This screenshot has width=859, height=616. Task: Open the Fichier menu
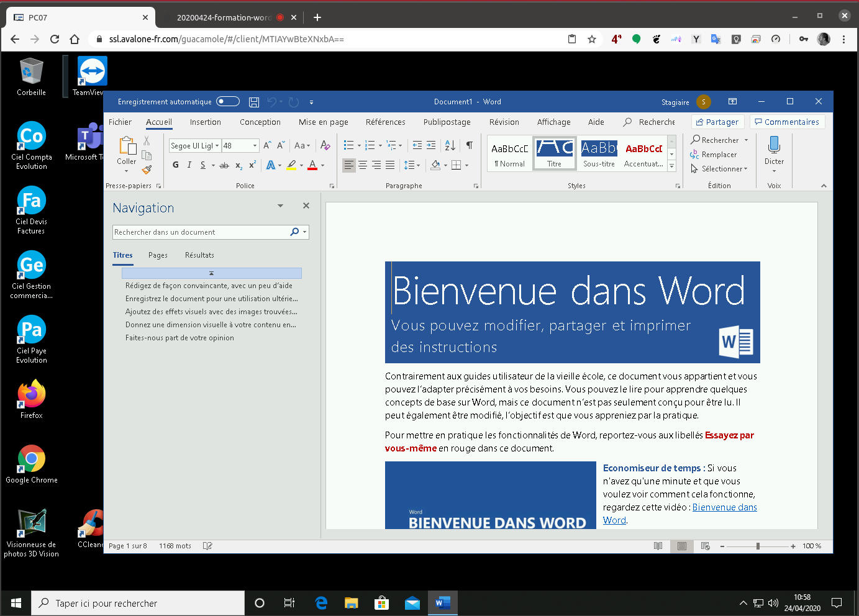click(x=120, y=122)
